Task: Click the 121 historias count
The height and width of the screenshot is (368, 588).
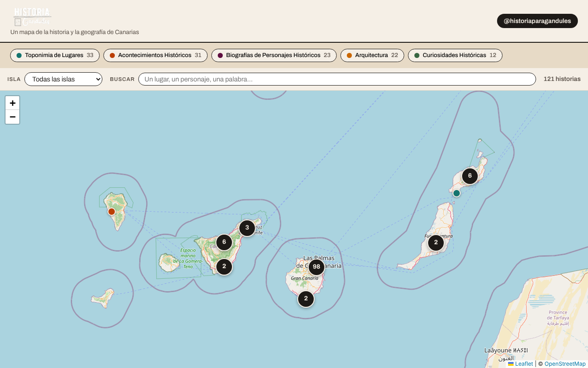Action: [x=562, y=79]
